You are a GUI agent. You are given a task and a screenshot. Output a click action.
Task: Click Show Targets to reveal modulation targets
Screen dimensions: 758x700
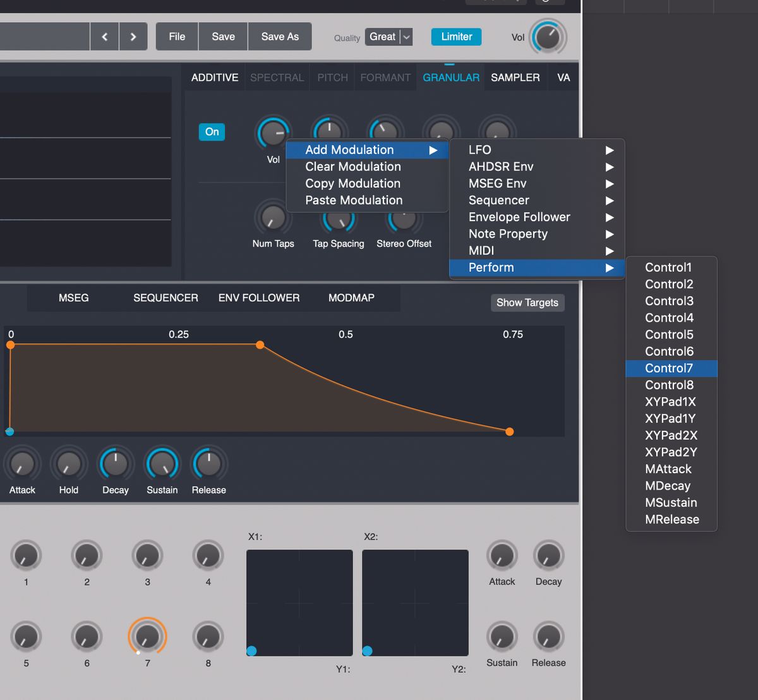527,303
